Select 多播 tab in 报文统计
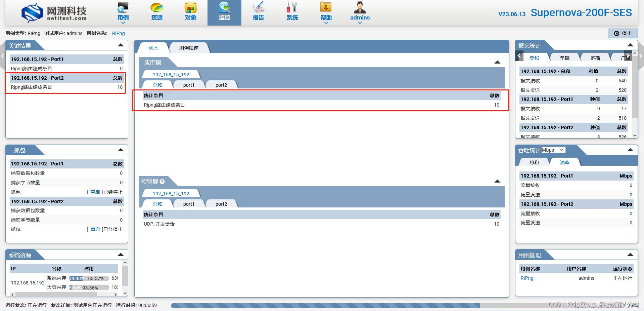The height and width of the screenshot is (311, 644). click(595, 58)
